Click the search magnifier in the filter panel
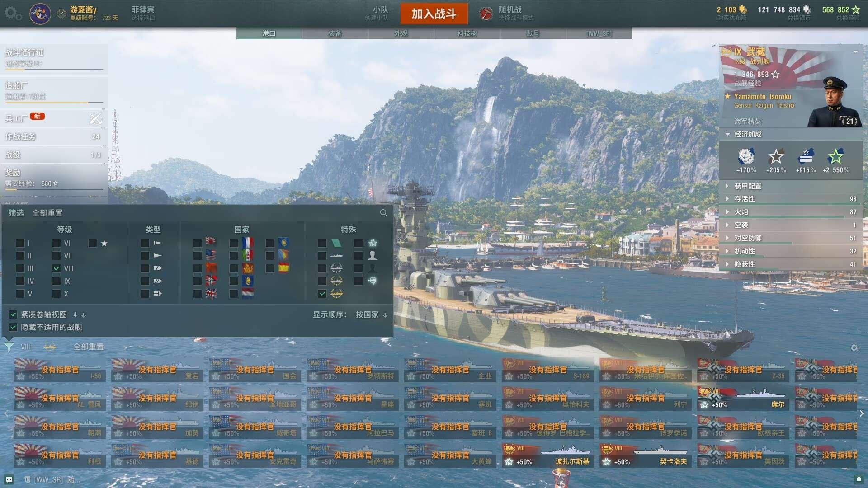868x488 pixels. [x=383, y=213]
